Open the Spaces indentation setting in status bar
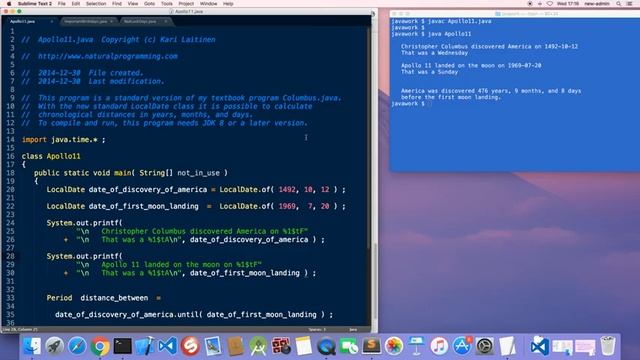Viewport: 640px width, 360px height. (317, 329)
